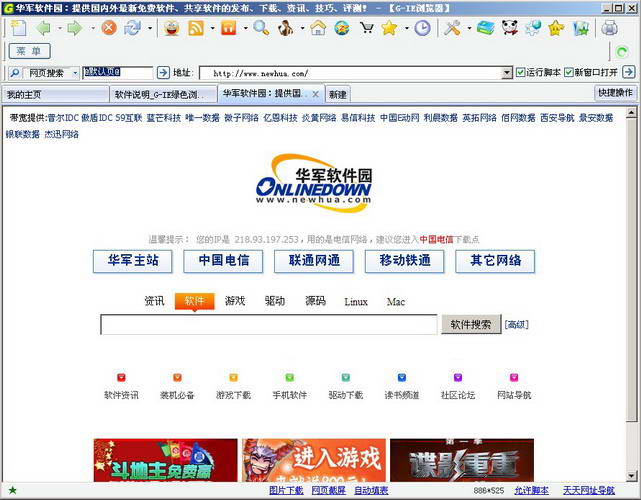Open history with the clock icon
Screen dimensions: 641x500
(422, 28)
